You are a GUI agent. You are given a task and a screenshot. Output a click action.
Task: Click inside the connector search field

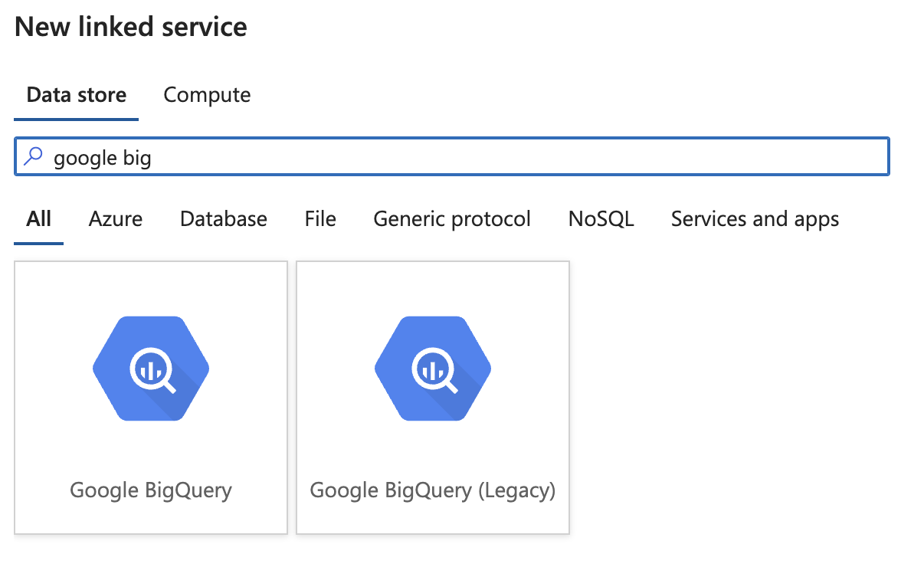click(x=452, y=157)
